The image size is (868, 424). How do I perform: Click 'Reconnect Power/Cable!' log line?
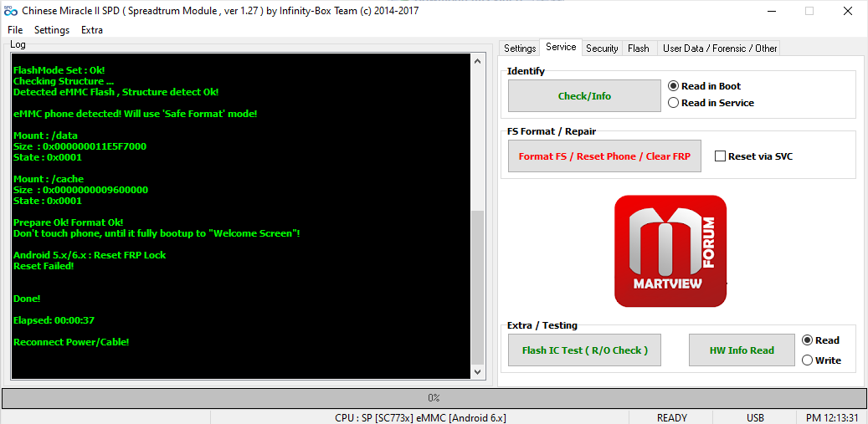tap(71, 342)
